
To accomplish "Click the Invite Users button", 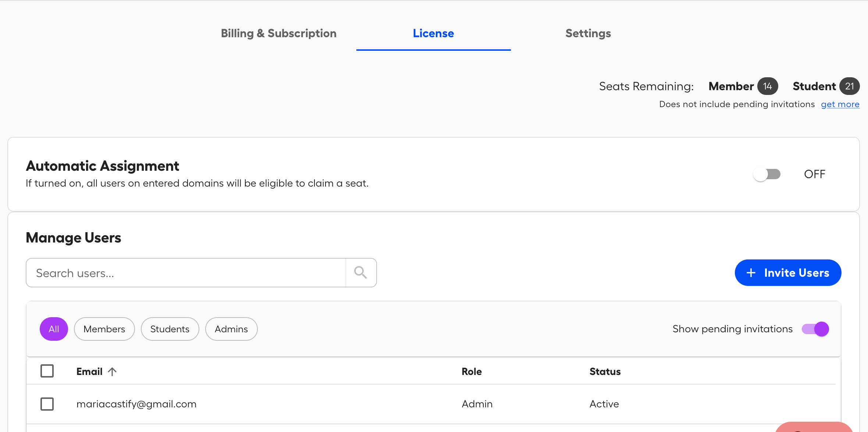I will point(787,273).
